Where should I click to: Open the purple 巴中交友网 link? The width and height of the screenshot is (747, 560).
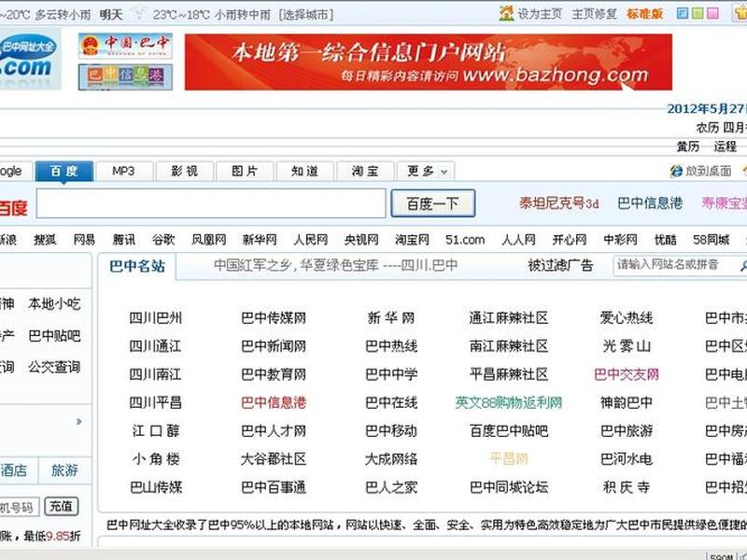point(627,374)
